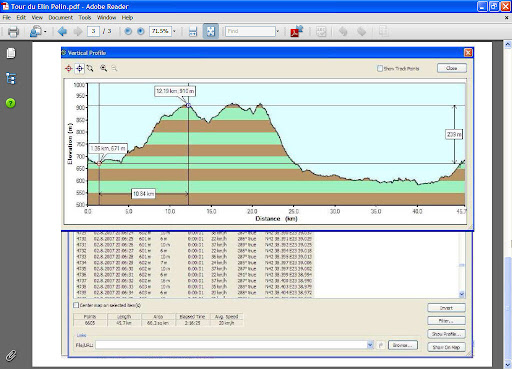Click the zoom out minus button
512x369 pixels.
point(128,31)
